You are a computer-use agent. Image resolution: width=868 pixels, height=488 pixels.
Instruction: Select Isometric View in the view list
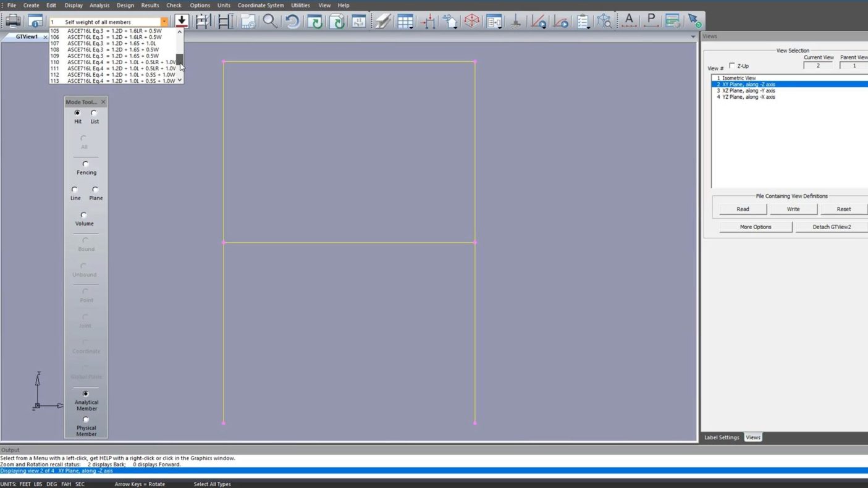click(739, 78)
